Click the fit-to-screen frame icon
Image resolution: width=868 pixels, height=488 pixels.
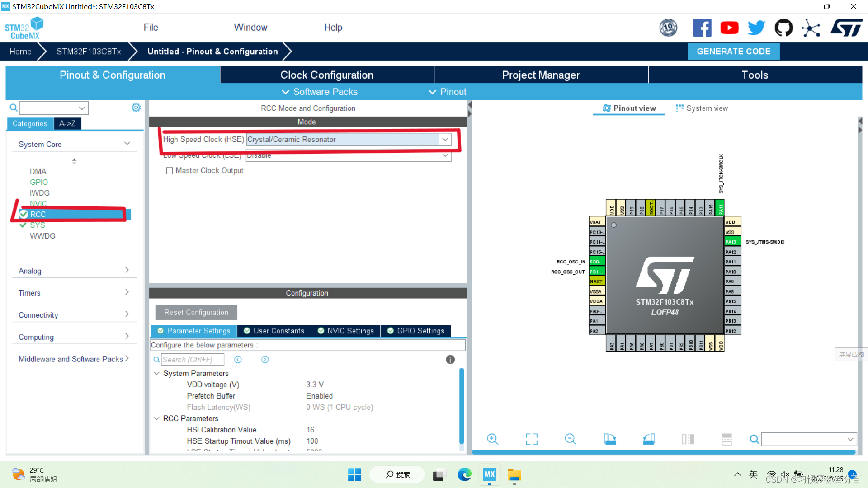532,439
